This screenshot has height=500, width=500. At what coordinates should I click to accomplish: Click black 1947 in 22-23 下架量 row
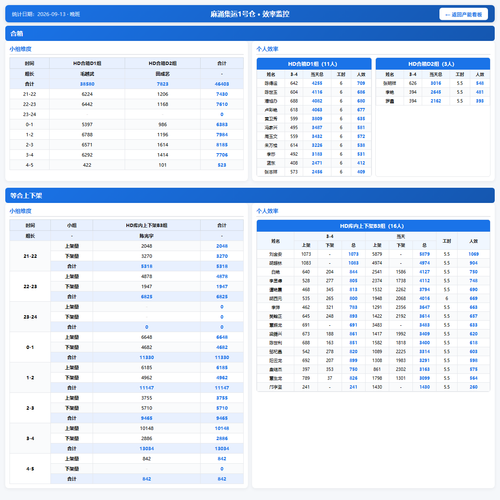(147, 287)
